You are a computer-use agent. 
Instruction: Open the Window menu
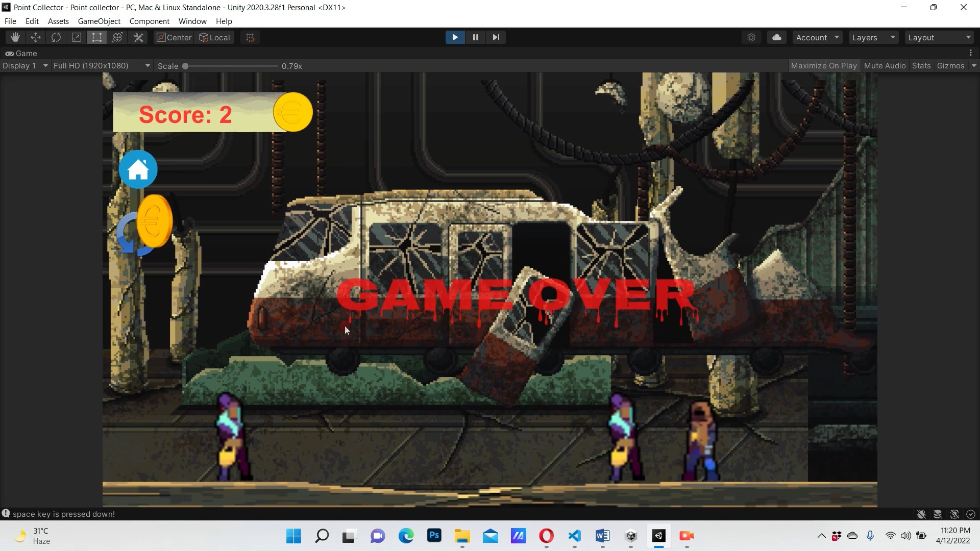(x=192, y=21)
